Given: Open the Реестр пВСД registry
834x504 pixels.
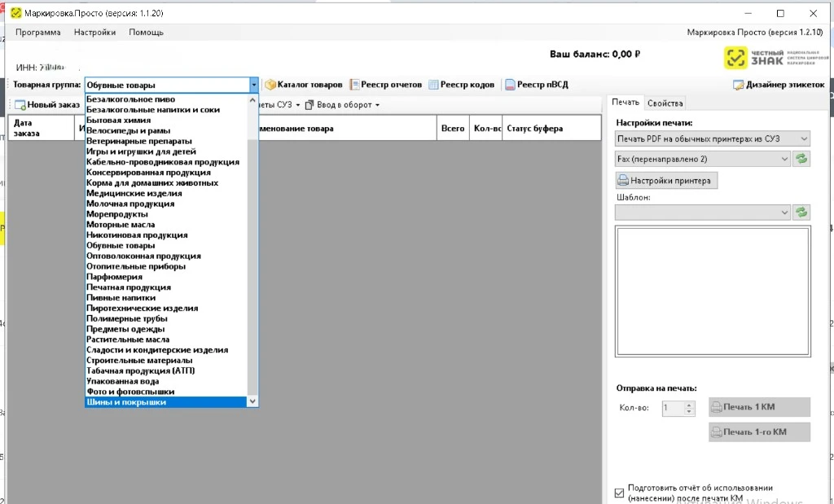Looking at the screenshot, I should coord(537,85).
